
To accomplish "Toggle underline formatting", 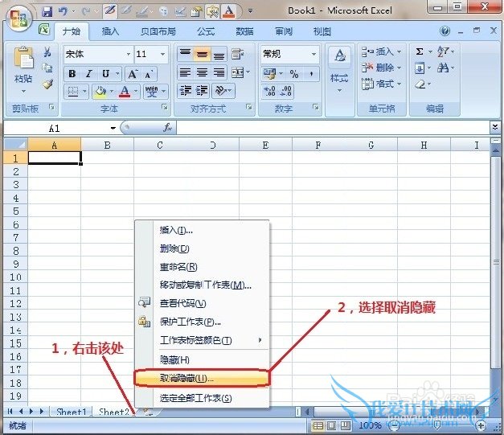I will pyautogui.click(x=105, y=74).
